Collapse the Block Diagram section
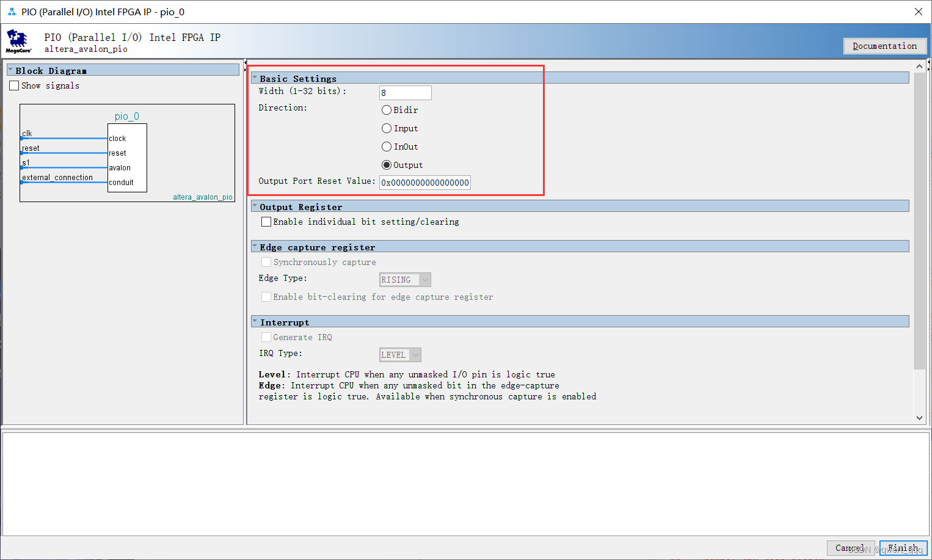The image size is (932, 560). (x=10, y=70)
